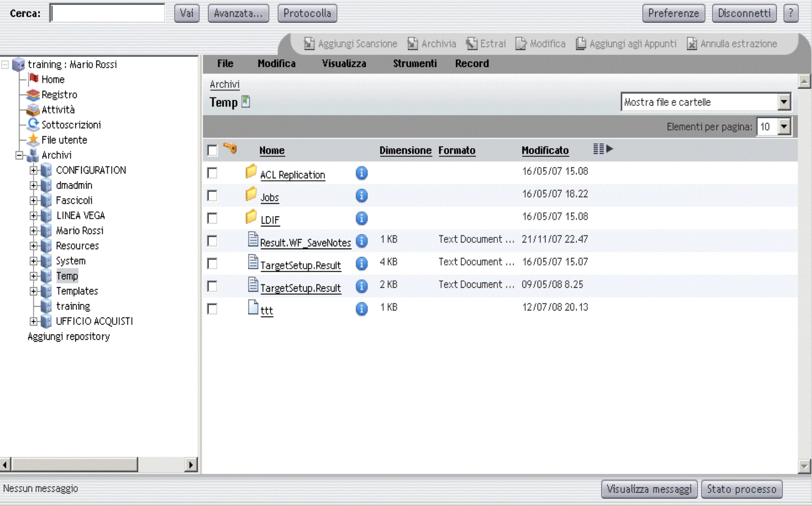Screen dimensions: 812x506
Task: Click the Annulla estrazione icon
Action: (691, 44)
